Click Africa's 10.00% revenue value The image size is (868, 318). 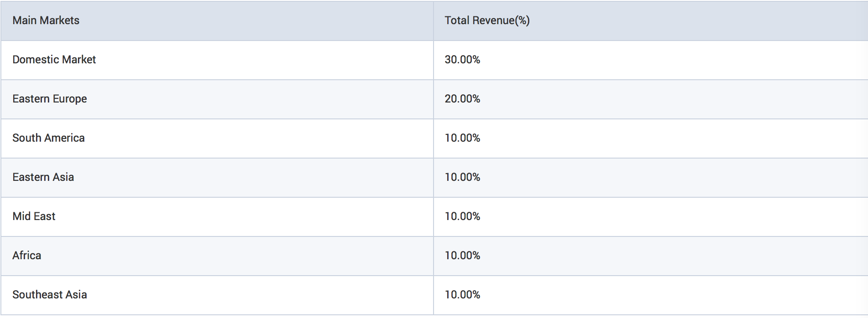(462, 256)
